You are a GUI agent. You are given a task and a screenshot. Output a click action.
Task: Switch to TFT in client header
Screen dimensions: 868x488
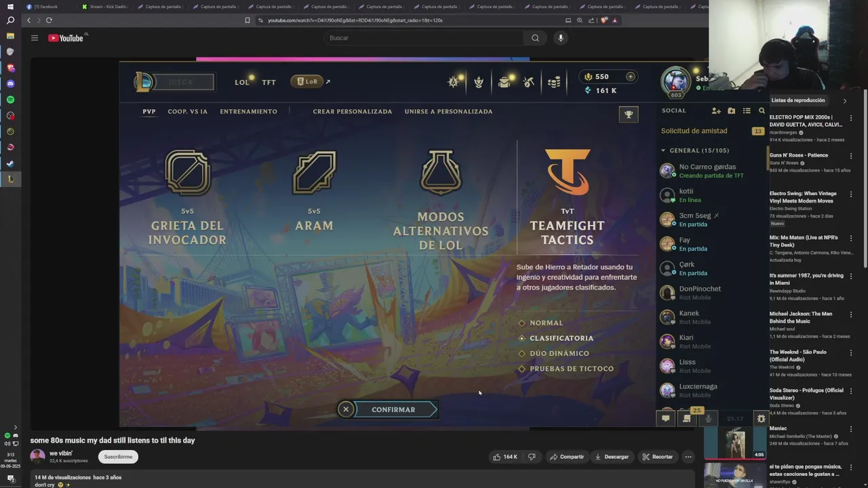click(269, 83)
